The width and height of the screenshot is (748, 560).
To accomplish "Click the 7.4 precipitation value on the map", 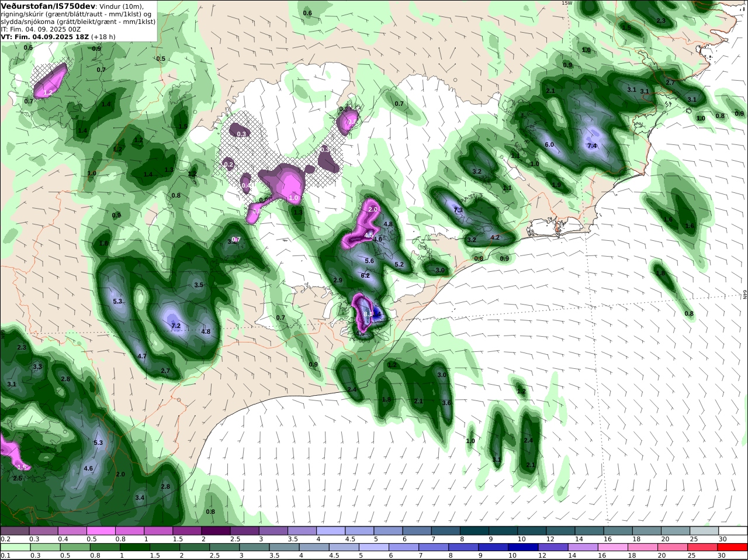I will click(x=593, y=146).
